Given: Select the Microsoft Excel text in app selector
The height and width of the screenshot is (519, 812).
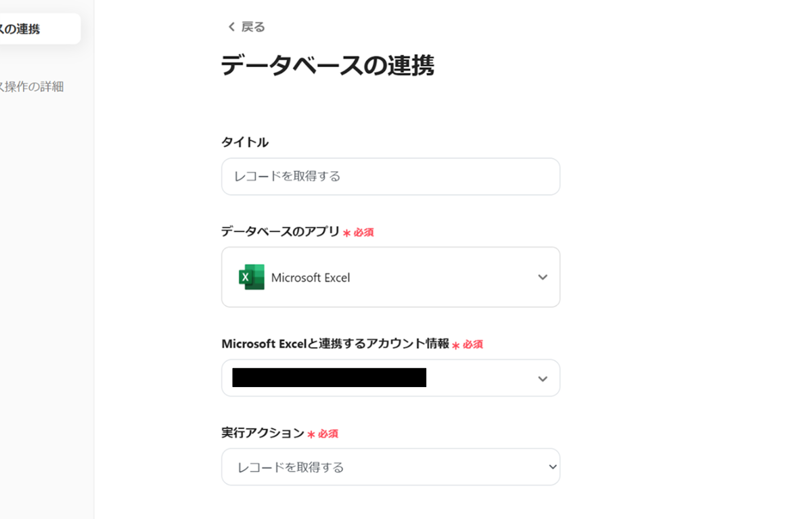Looking at the screenshot, I should click(310, 278).
